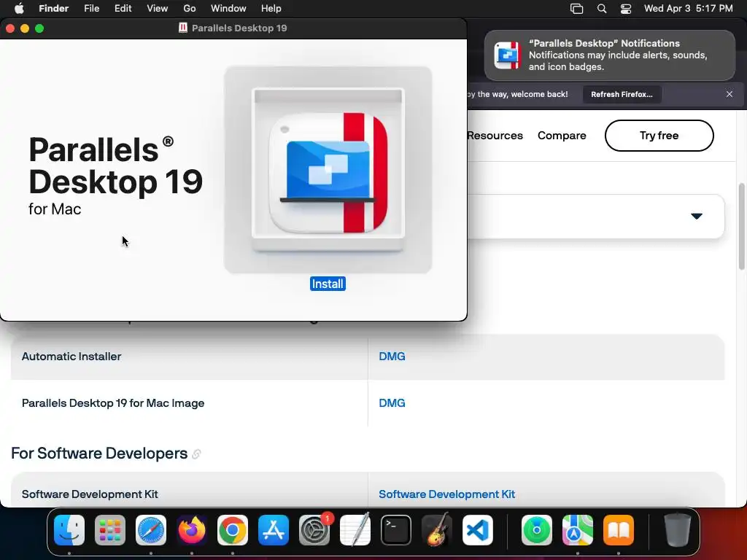Download Parallels Desktop 19 for Mac Image DMG

pyautogui.click(x=392, y=402)
